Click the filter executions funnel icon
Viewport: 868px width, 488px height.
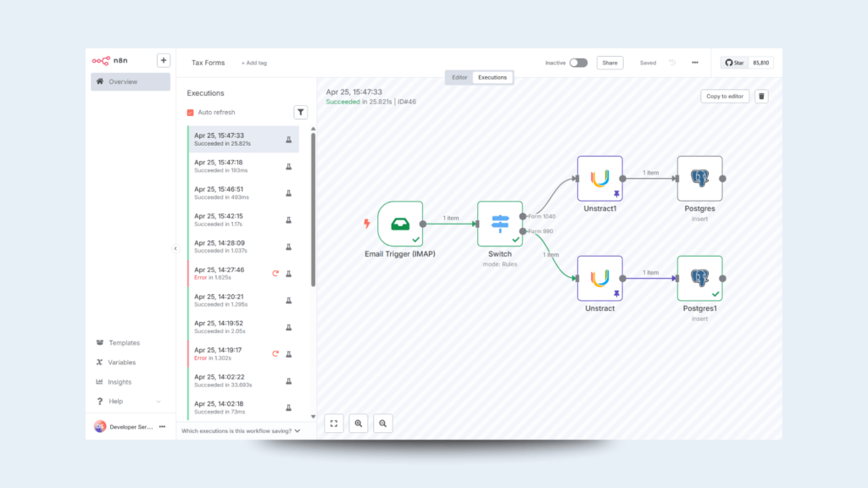(x=301, y=112)
